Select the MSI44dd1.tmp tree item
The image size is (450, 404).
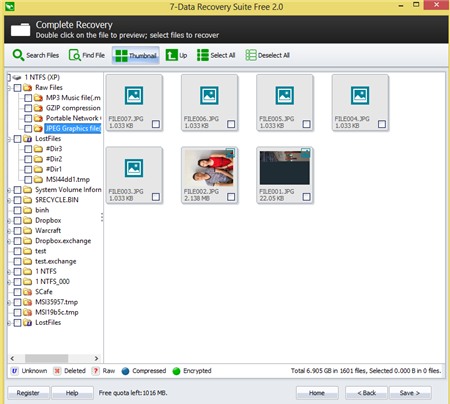(x=68, y=180)
